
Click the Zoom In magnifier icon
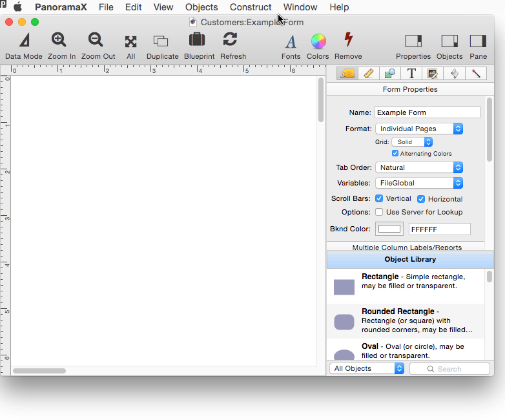pyautogui.click(x=59, y=40)
